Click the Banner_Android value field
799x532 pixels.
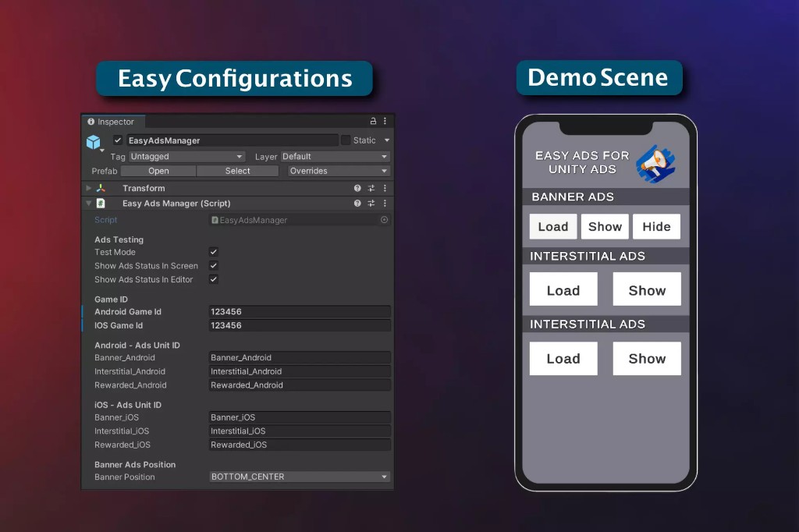(300, 357)
